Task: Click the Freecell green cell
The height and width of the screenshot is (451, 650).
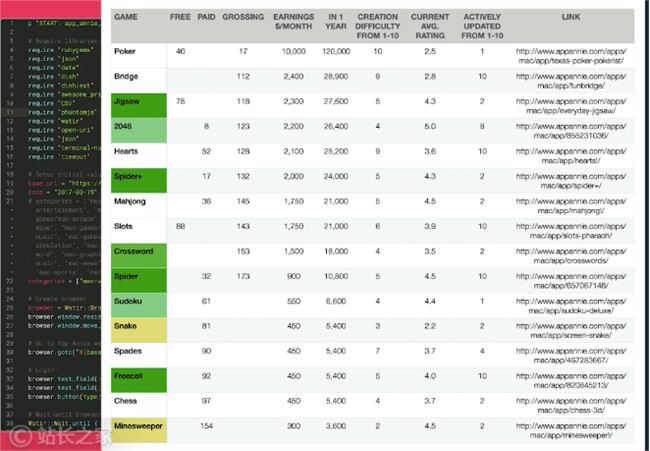Action: coord(138,376)
